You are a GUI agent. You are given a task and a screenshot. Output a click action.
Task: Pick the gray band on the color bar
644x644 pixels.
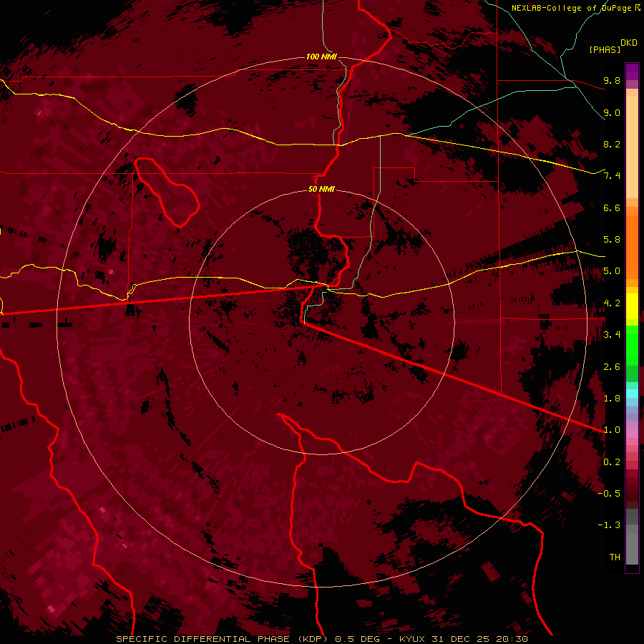click(x=632, y=536)
